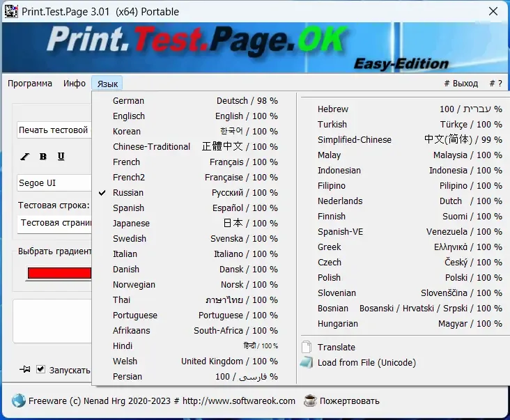Toggle the underline U formatting icon
This screenshot has width=510, height=420.
coord(61,156)
